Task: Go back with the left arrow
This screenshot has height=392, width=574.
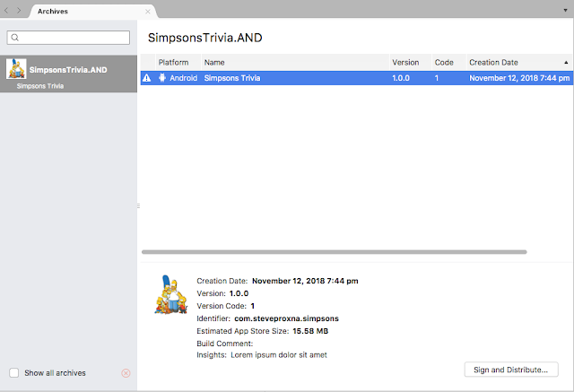Action: 6,11
